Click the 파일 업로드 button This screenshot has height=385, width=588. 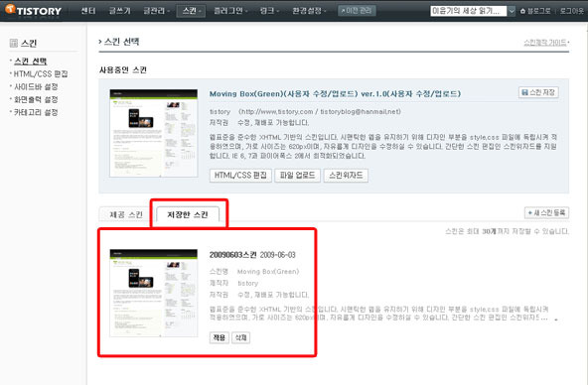297,176
